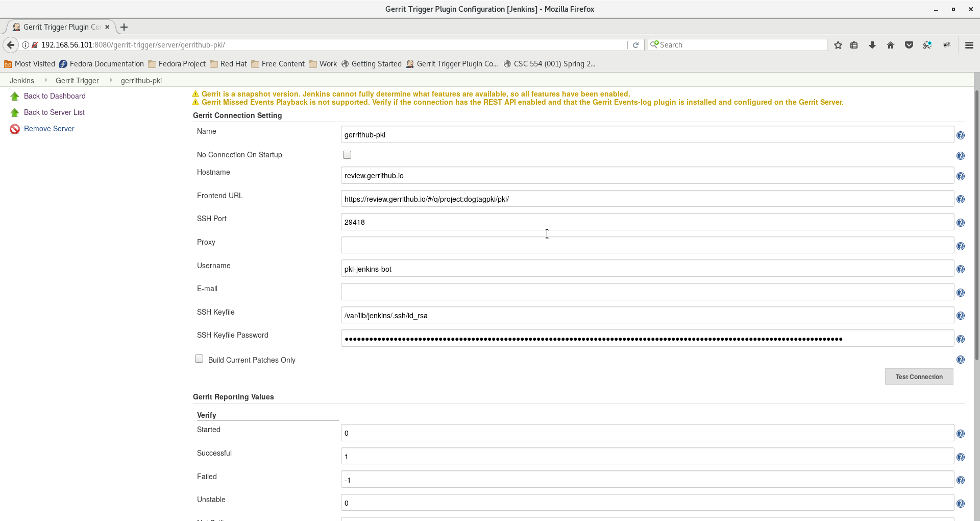Open help for SSH Port field
The image size is (980, 521).
click(x=960, y=223)
